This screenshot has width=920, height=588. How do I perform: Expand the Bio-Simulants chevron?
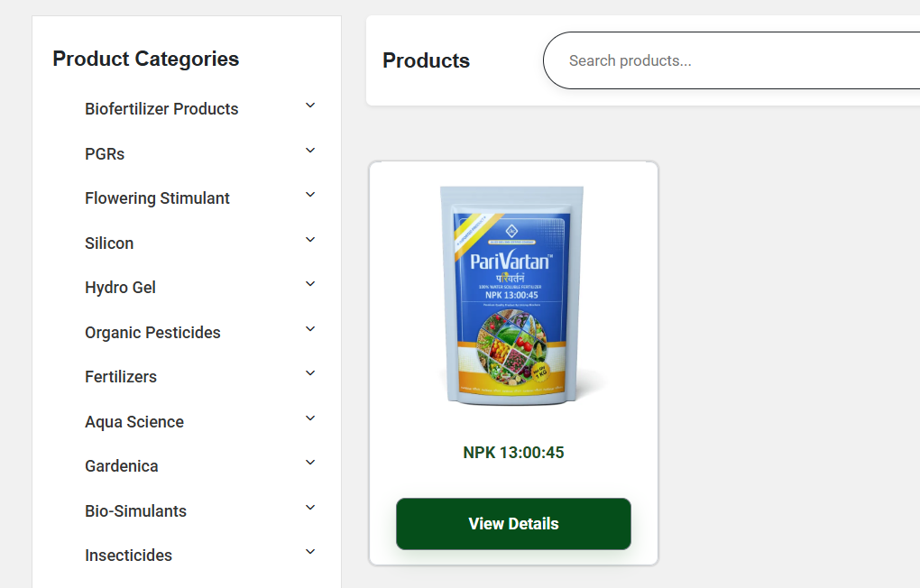[310, 508]
